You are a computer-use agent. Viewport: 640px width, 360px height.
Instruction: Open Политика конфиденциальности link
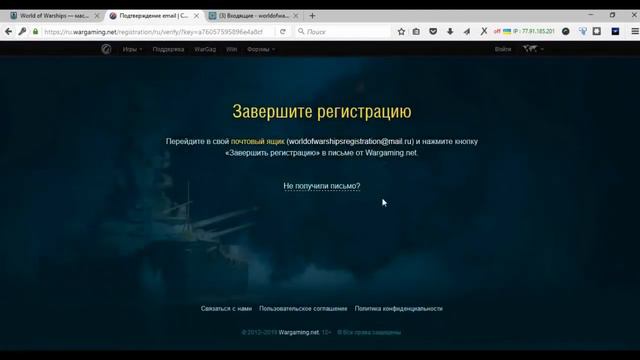tap(398, 309)
